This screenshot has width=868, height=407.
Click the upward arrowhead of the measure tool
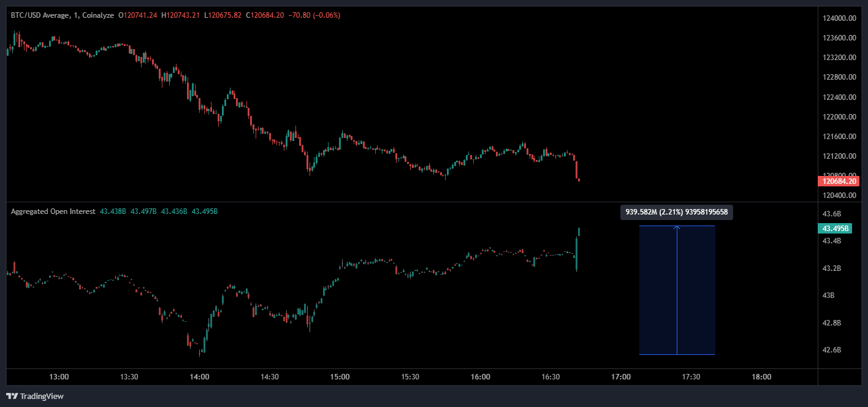[x=677, y=228]
